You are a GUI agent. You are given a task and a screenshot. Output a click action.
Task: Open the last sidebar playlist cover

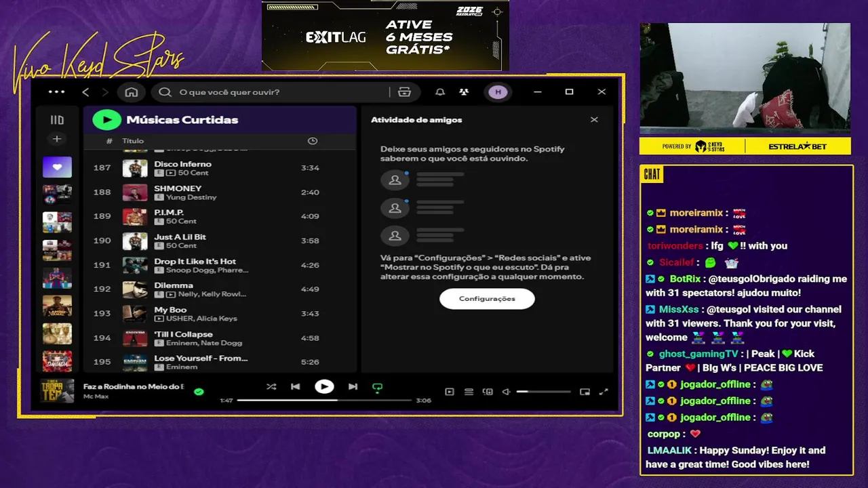57,361
